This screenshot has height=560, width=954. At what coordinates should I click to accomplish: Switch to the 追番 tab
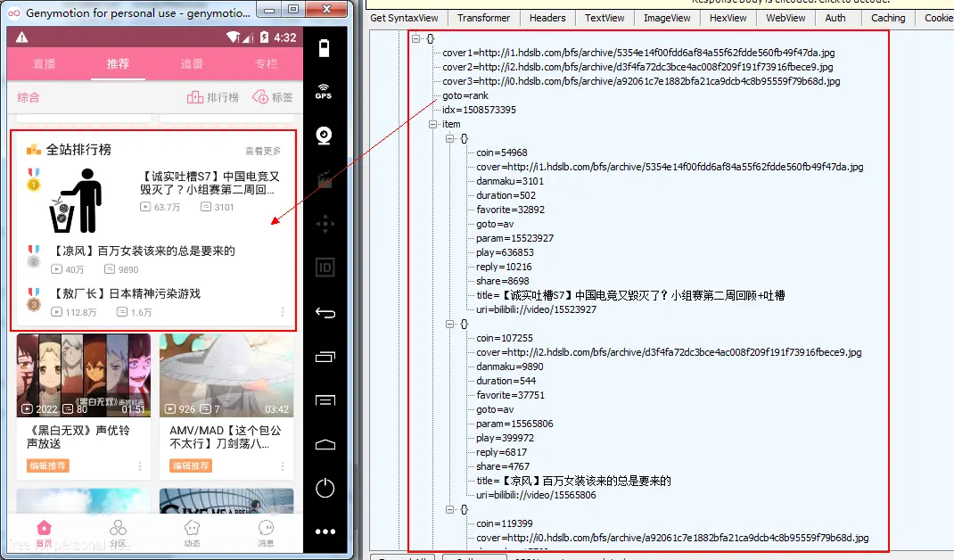click(192, 64)
